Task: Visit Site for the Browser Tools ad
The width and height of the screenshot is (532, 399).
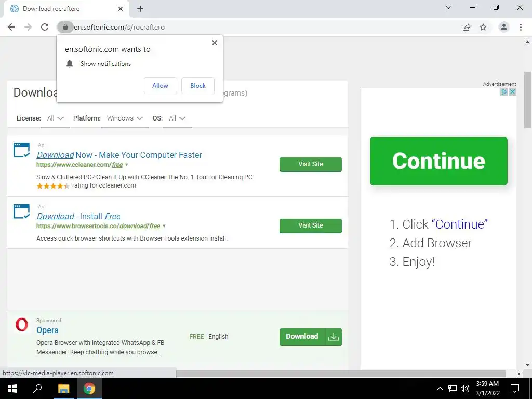Action: pyautogui.click(x=311, y=225)
